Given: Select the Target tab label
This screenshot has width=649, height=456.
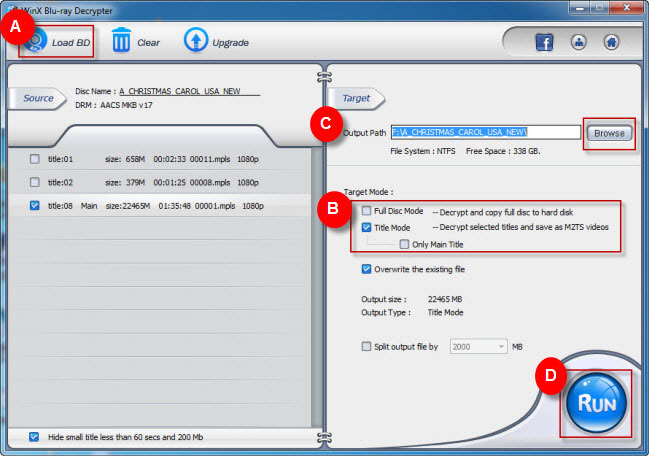Looking at the screenshot, I should 356,98.
